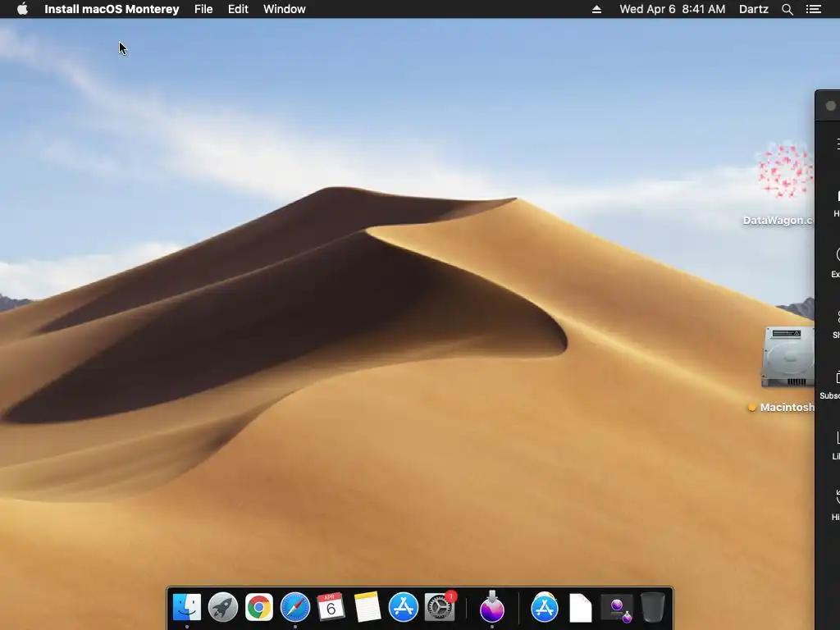The width and height of the screenshot is (840, 630).
Task: Click the DataWagon desktop label
Action: tap(778, 220)
